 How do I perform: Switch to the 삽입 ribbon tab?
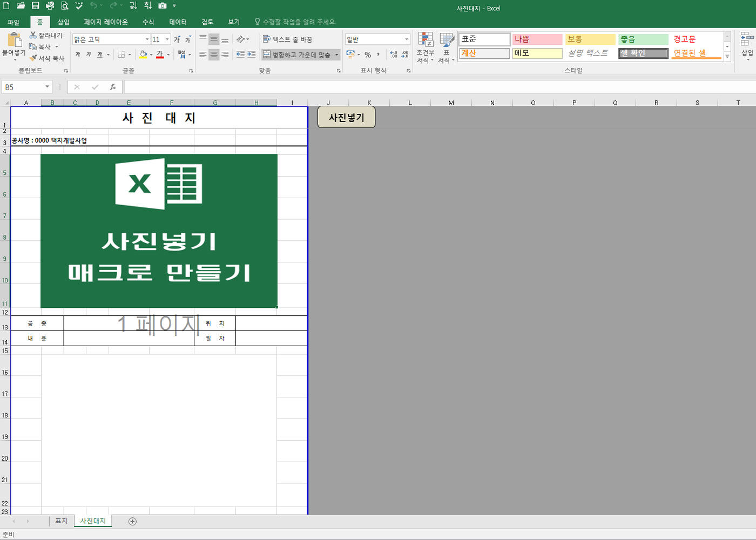(64, 22)
